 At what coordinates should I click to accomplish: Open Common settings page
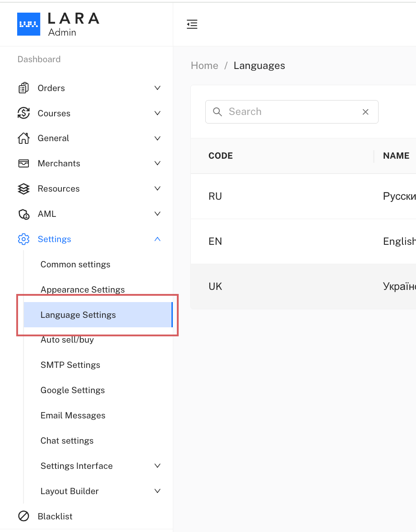75,265
